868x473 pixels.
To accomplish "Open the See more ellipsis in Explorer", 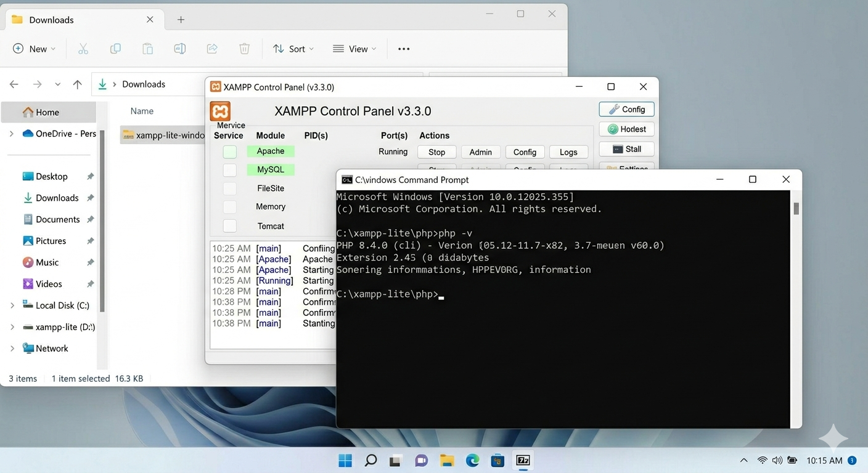I will [x=404, y=49].
